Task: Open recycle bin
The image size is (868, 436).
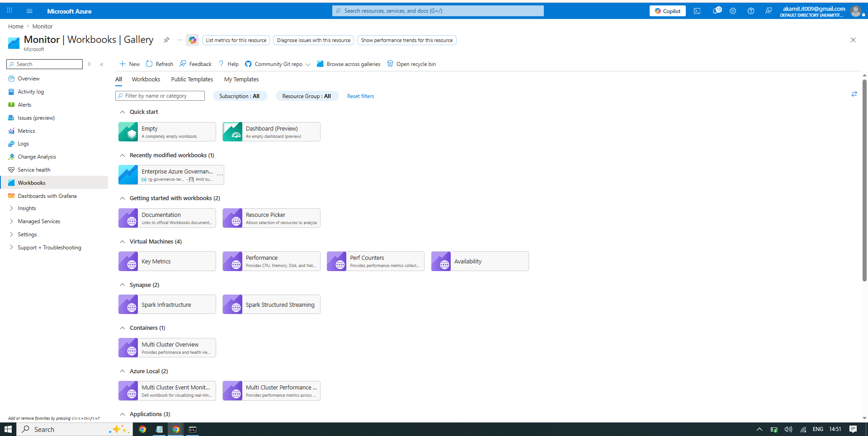Action: click(x=411, y=64)
